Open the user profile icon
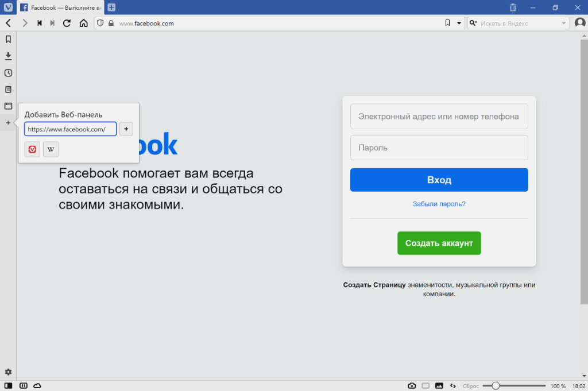Image resolution: width=588 pixels, height=391 pixels. pos(580,23)
